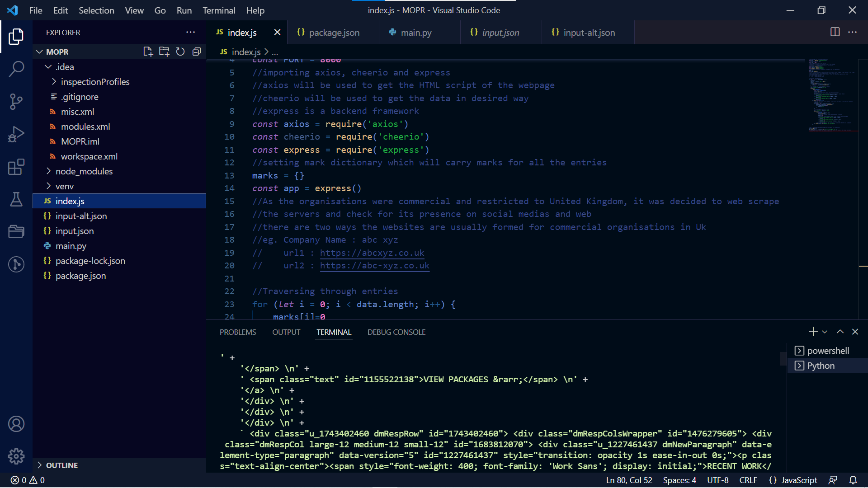The image size is (868, 488).
Task: Open the notifications bell in status bar
Action: pyautogui.click(x=853, y=480)
